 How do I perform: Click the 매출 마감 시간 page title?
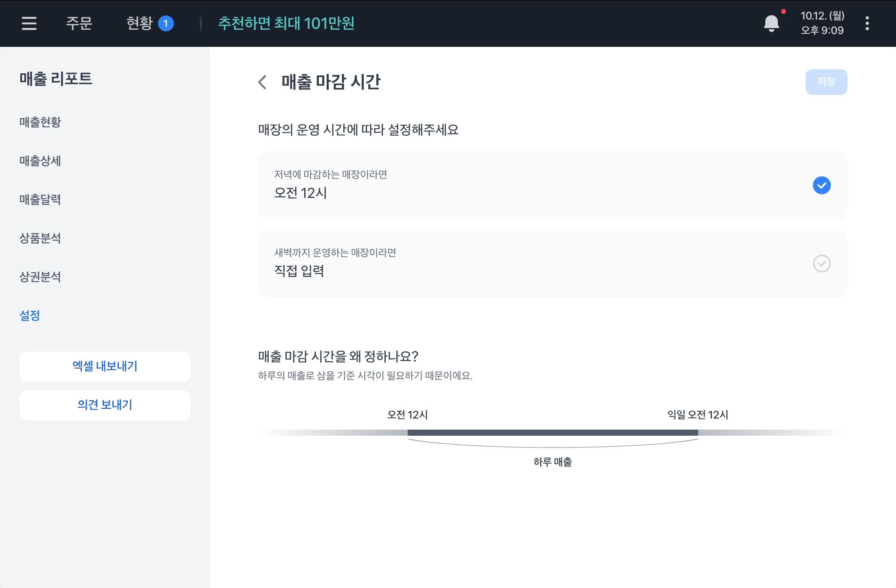point(331,82)
